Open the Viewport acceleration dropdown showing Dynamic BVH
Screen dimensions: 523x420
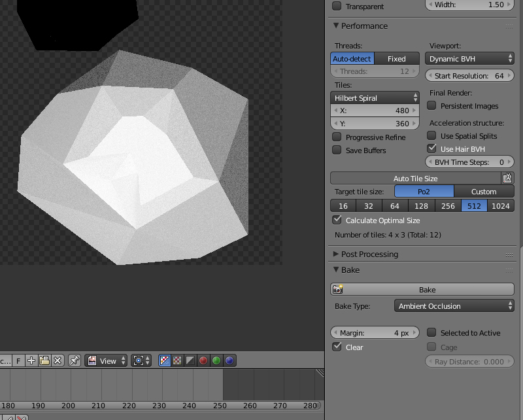click(469, 58)
